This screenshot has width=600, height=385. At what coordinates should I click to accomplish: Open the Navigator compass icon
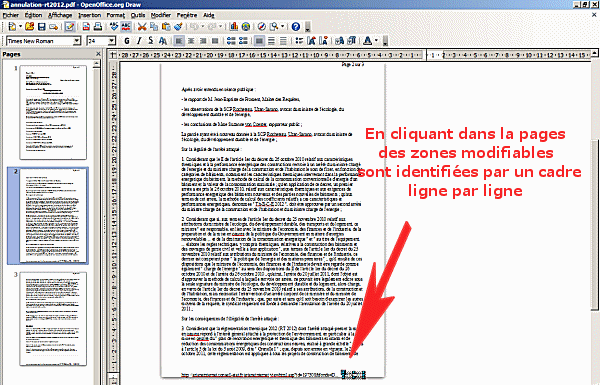pos(262,26)
